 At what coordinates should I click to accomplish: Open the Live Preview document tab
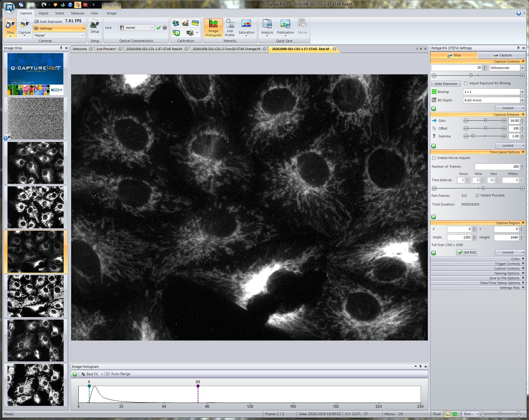coord(106,49)
